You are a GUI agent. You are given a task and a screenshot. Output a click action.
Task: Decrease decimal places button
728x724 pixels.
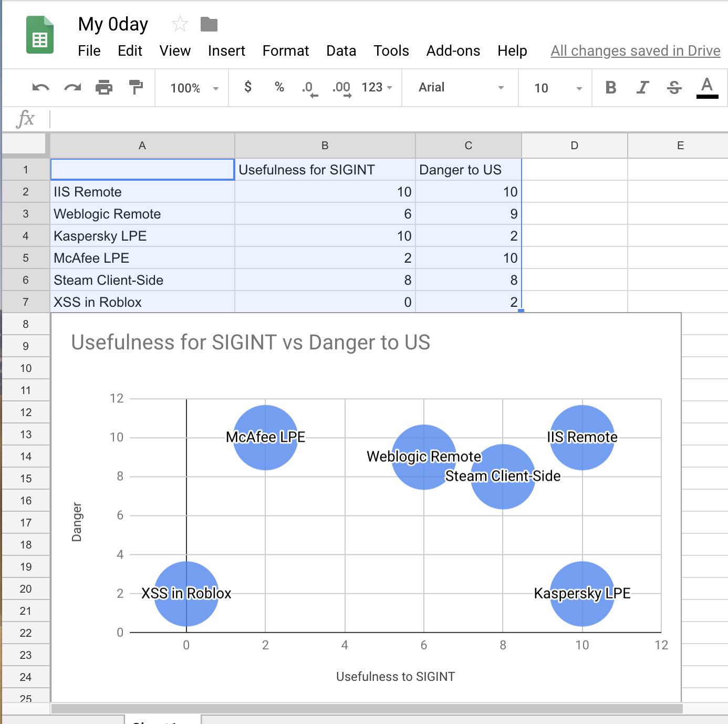coord(310,88)
